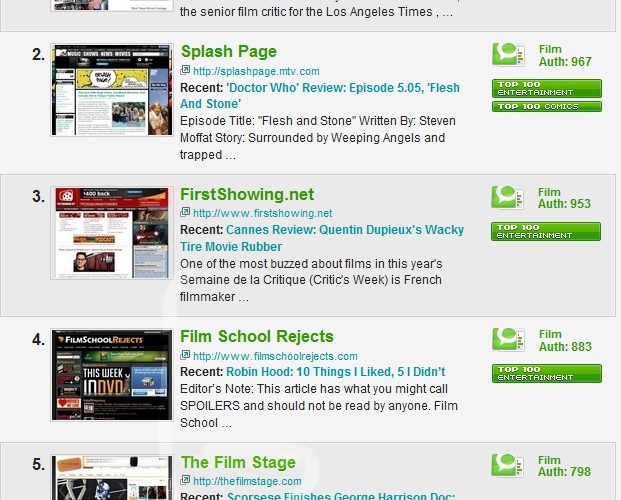Select Splash Page's Top 100 Entertainment badge
The image size is (621, 500).
coord(546,88)
